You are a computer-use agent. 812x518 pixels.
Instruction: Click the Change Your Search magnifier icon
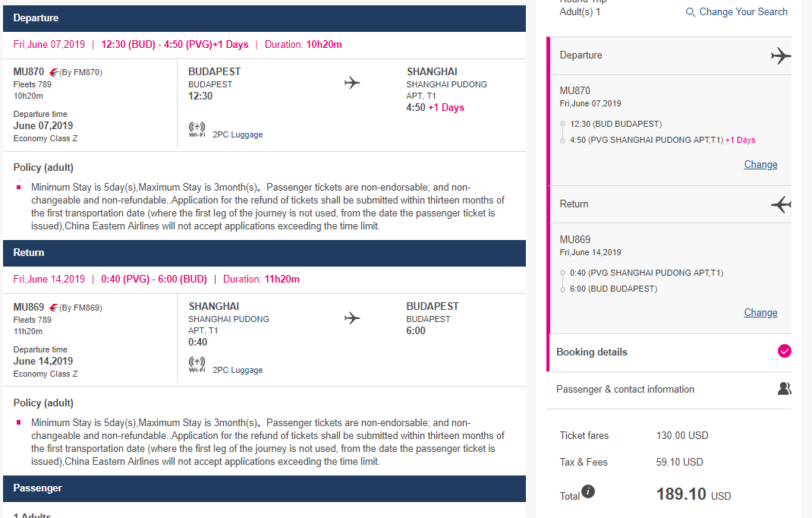pyautogui.click(x=691, y=12)
